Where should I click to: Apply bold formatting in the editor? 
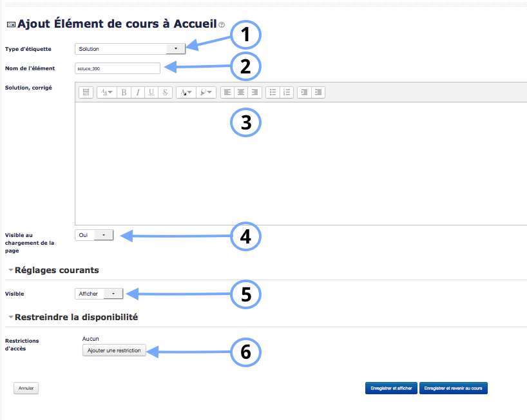(124, 93)
